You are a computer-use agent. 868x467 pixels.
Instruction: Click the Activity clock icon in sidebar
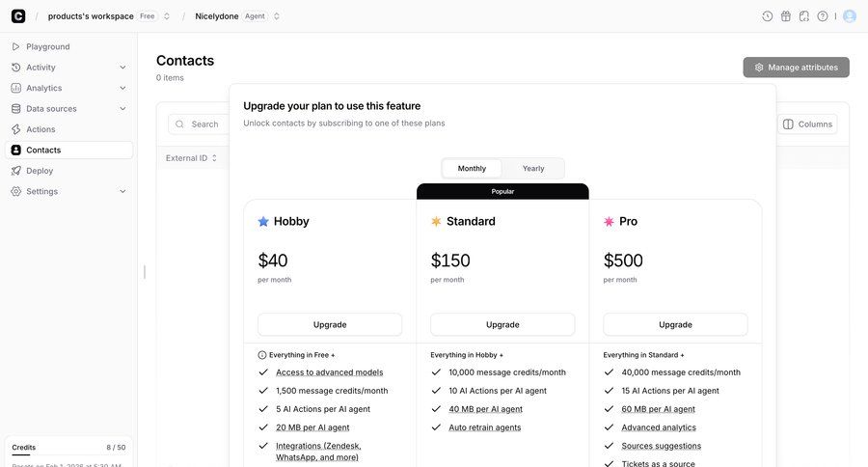click(16, 67)
